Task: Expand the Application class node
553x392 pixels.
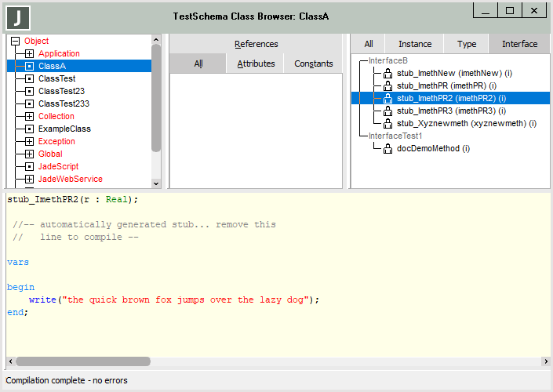Action: pos(29,54)
